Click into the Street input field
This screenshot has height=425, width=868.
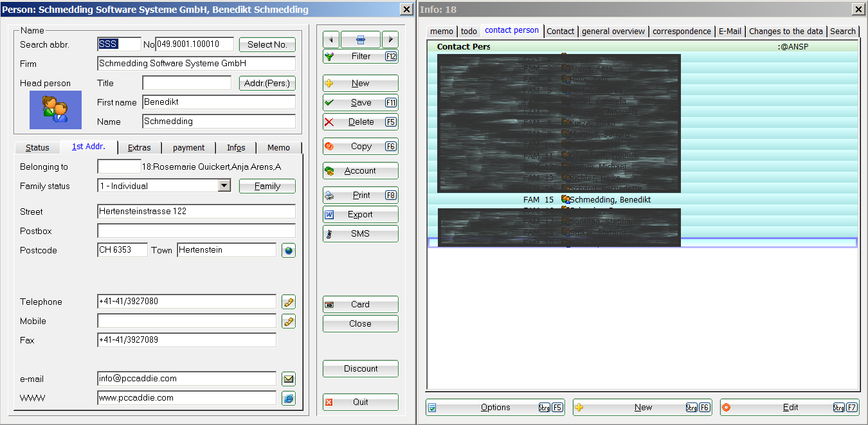pyautogui.click(x=196, y=212)
